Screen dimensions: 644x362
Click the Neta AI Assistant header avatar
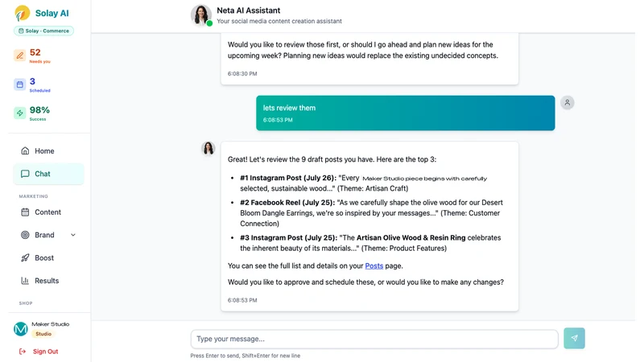(200, 15)
